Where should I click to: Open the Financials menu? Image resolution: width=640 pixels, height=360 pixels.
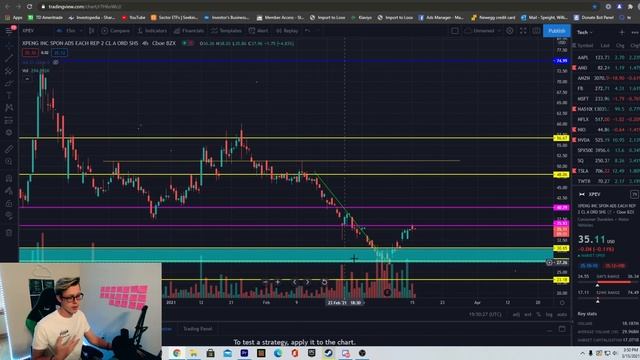[189, 31]
